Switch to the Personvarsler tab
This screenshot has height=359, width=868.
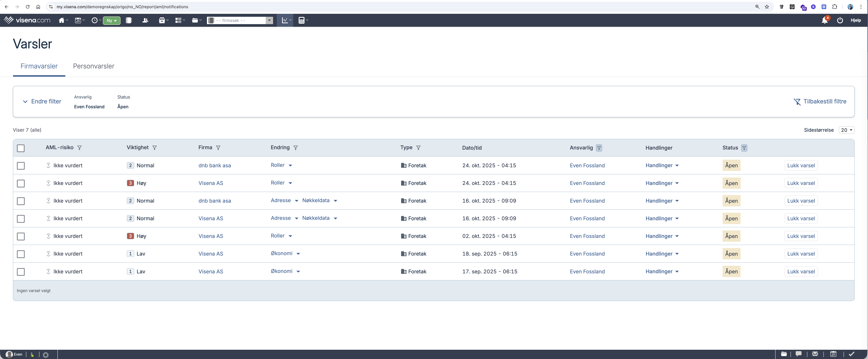coord(94,66)
